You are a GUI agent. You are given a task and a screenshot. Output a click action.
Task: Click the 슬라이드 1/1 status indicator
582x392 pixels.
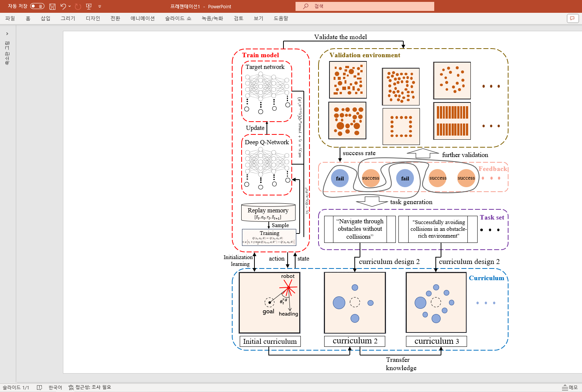pos(16,387)
